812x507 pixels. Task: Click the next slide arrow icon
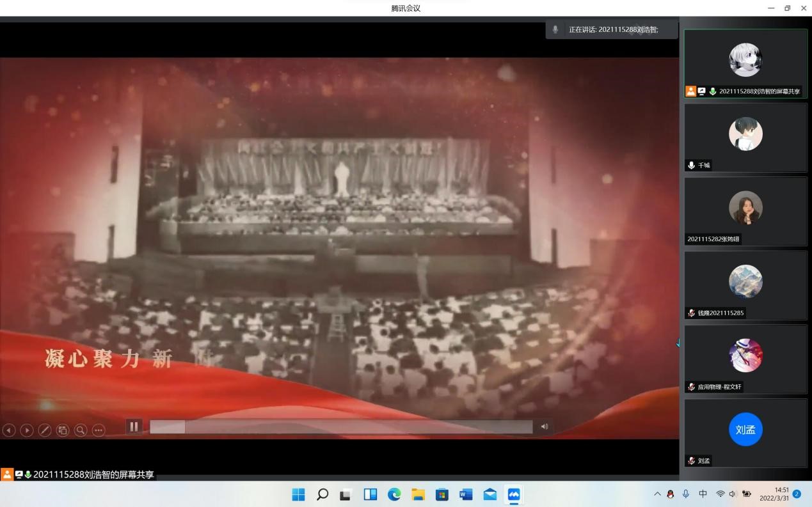pos(27,430)
